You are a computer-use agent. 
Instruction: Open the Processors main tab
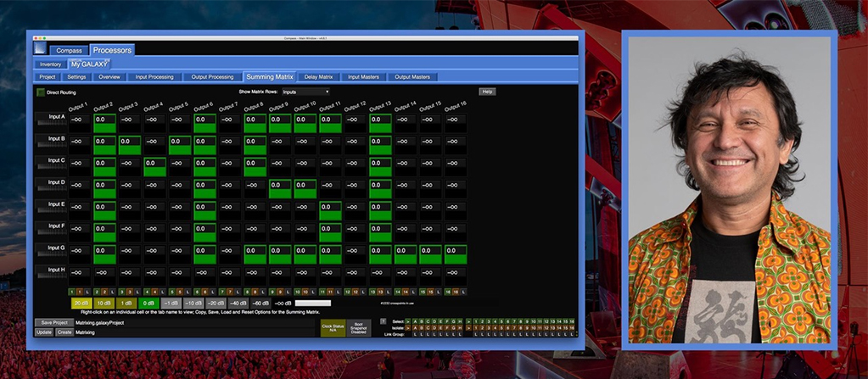[112, 50]
